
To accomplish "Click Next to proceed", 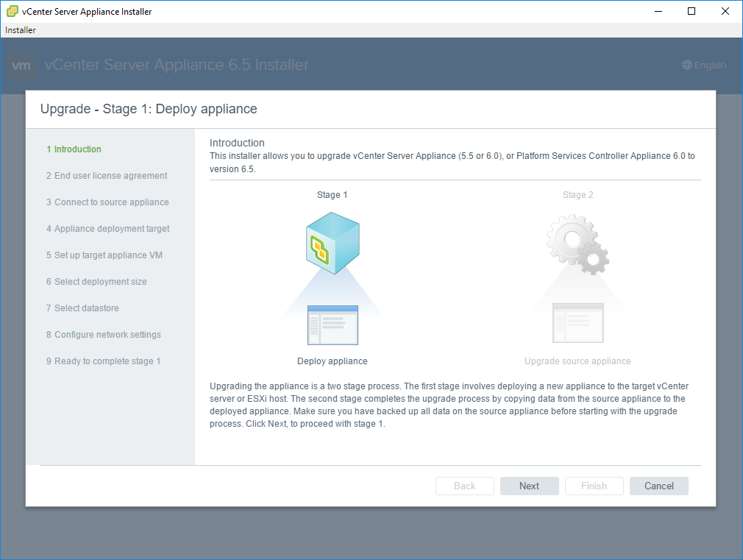I will point(529,486).
